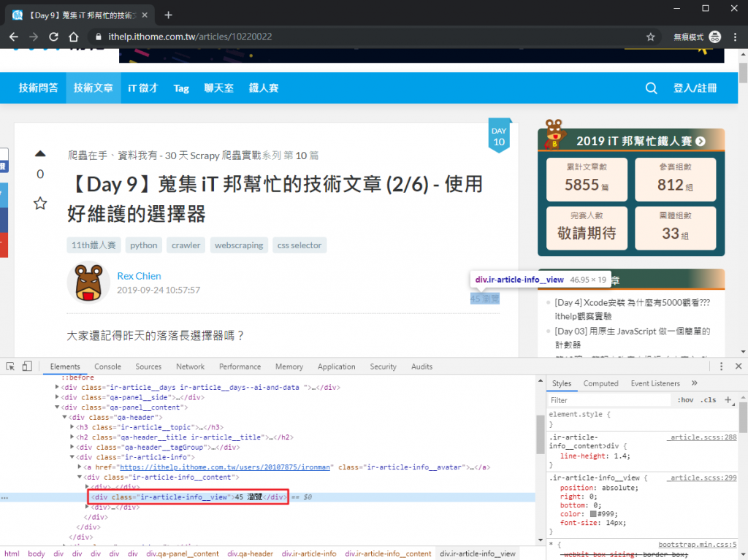Click the site search magnifier icon

(x=651, y=88)
